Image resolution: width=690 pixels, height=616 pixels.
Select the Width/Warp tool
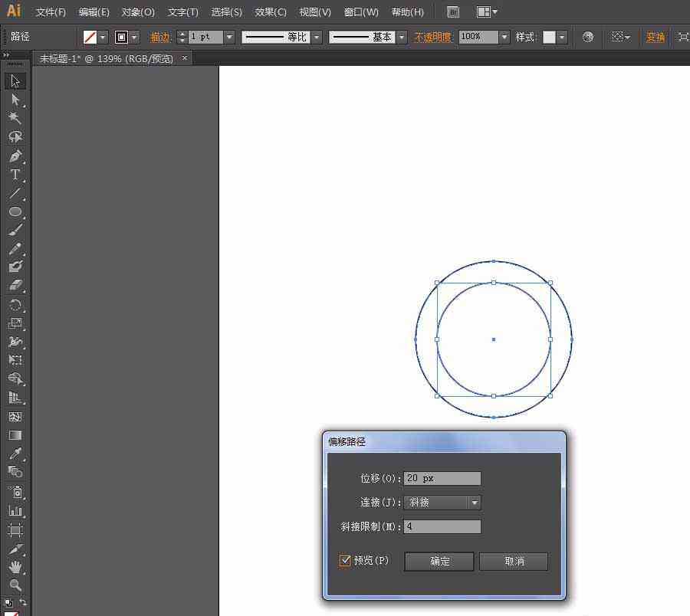[15, 342]
